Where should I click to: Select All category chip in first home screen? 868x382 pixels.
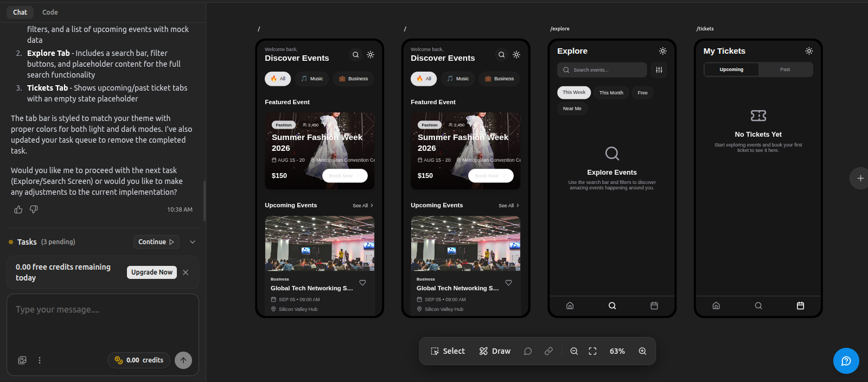278,79
